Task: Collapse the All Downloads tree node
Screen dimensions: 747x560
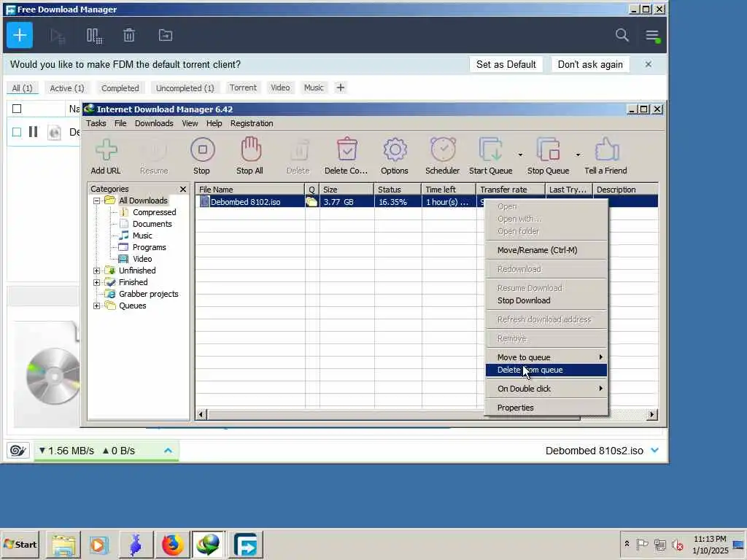Action: pos(97,201)
